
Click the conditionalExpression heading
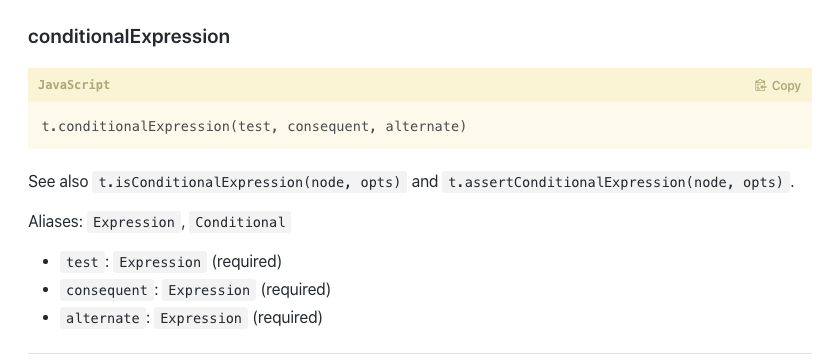[x=129, y=36]
